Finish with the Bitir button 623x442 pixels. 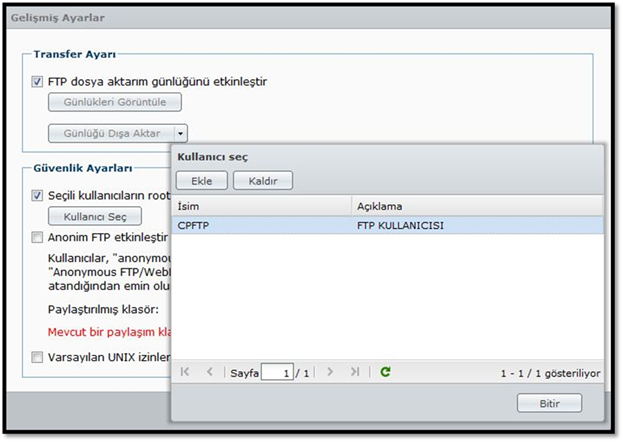(x=549, y=404)
